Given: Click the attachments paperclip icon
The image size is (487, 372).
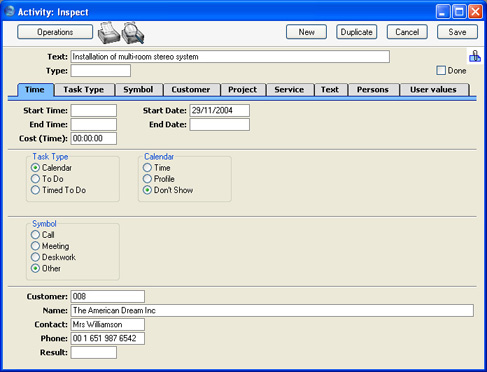Looking at the screenshot, I should [x=475, y=56].
